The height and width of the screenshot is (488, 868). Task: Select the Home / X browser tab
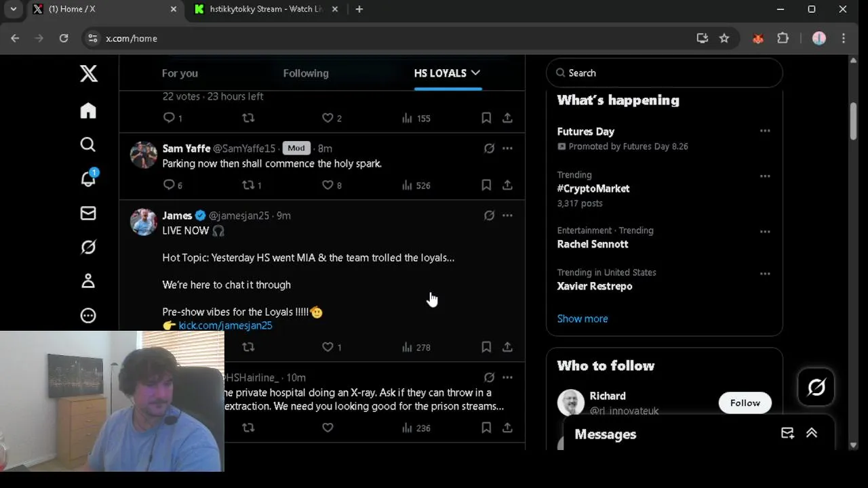point(105,9)
